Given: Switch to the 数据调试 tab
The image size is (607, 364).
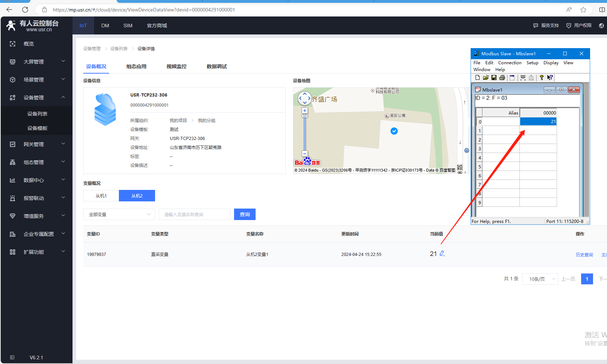Looking at the screenshot, I should tap(216, 66).
